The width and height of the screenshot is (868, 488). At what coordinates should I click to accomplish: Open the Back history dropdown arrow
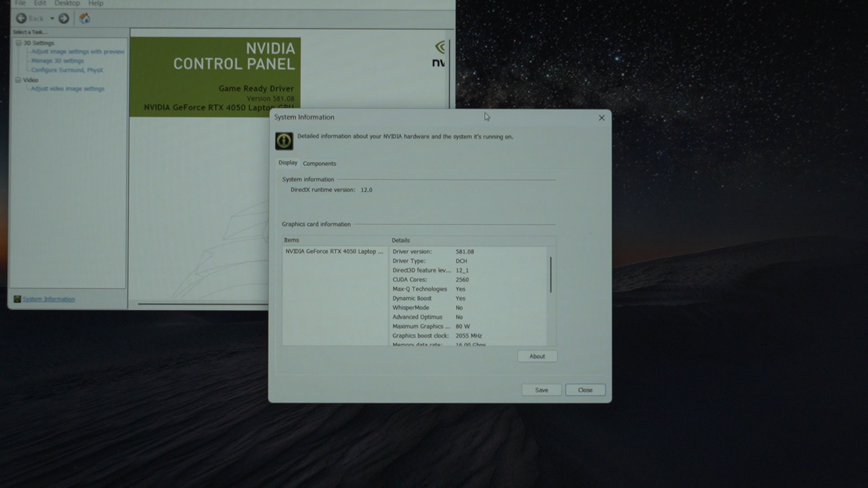click(x=52, y=19)
